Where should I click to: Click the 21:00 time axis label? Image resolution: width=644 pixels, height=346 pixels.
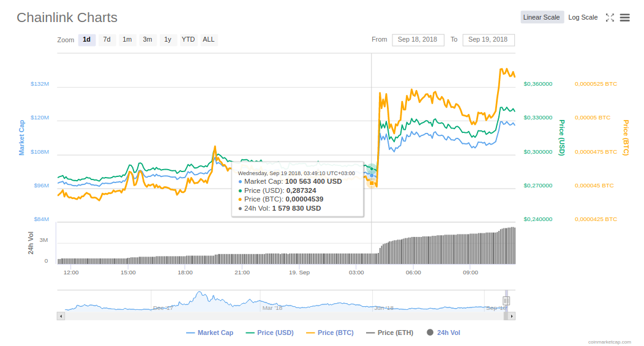[242, 273]
